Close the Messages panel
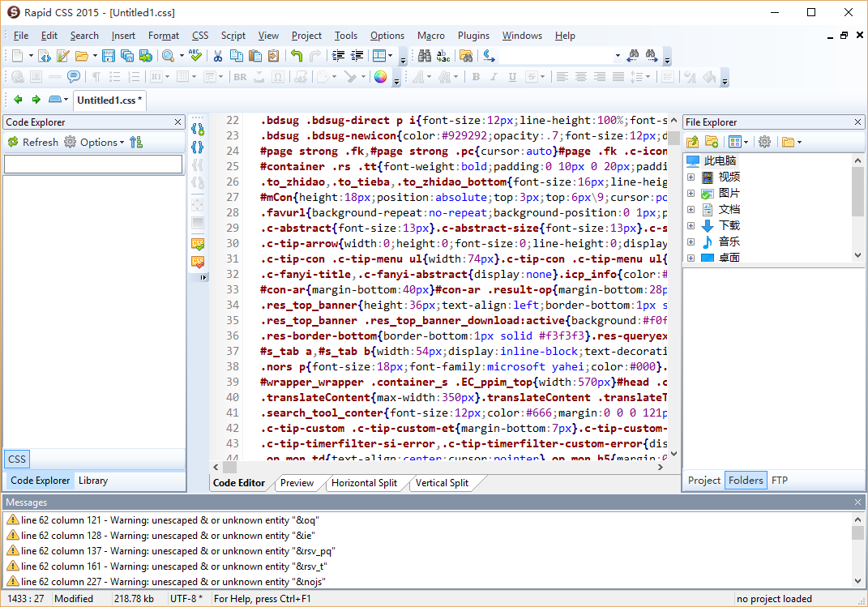The height and width of the screenshot is (607, 868). tap(857, 502)
